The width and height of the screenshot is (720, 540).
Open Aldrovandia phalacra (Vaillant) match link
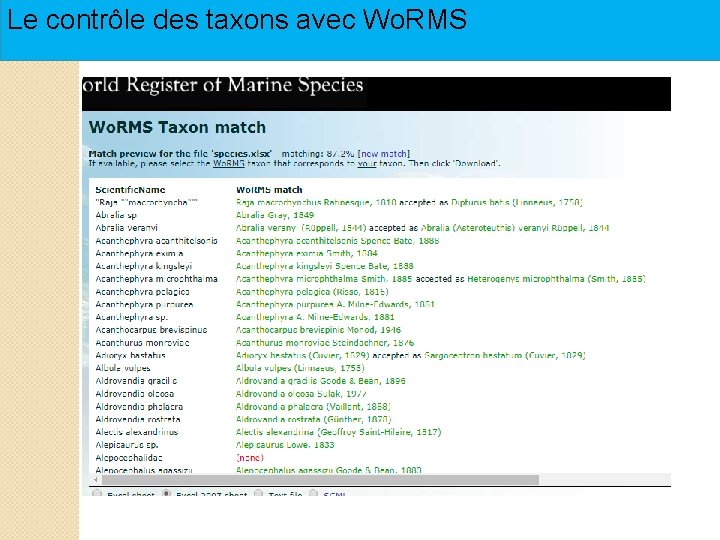(313, 407)
